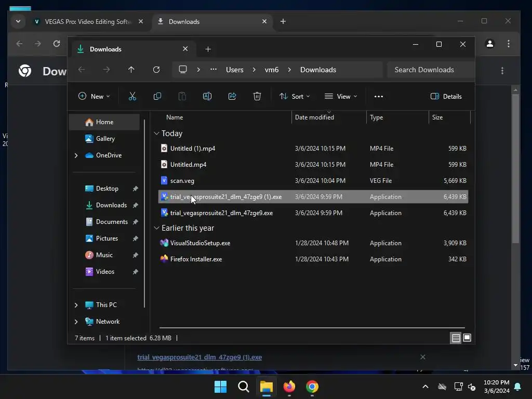The image size is (532, 399).
Task: Click the Users breadcrumb in the address bar
Action: click(x=234, y=70)
